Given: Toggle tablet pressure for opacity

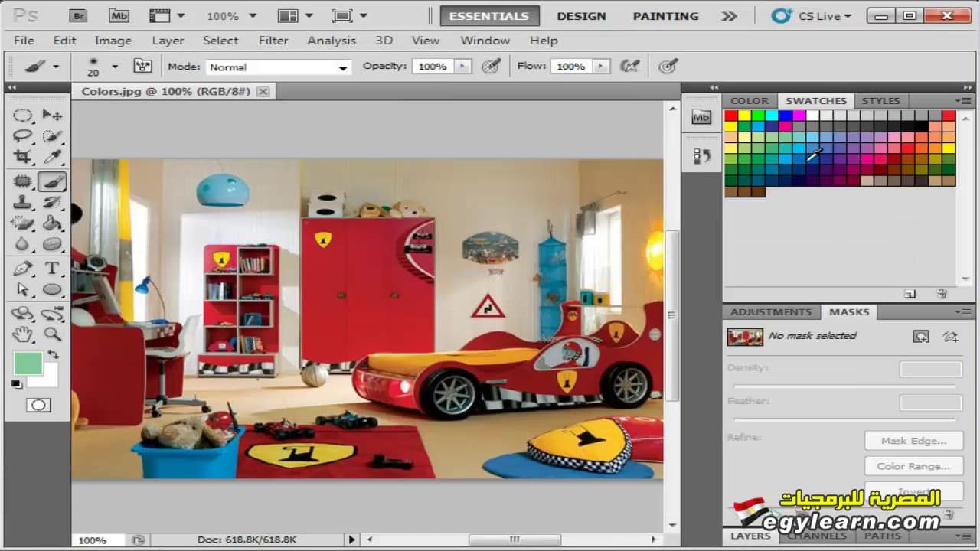Looking at the screenshot, I should click(x=491, y=67).
